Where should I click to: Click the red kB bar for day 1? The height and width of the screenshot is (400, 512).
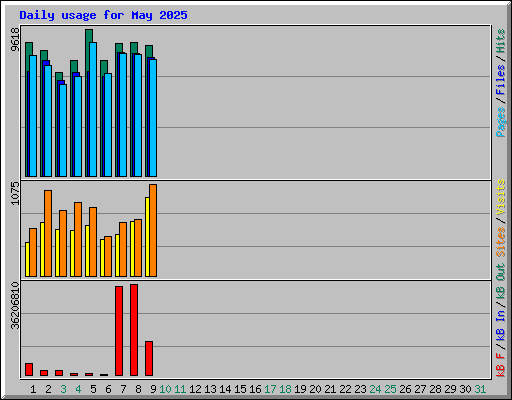pos(29,369)
